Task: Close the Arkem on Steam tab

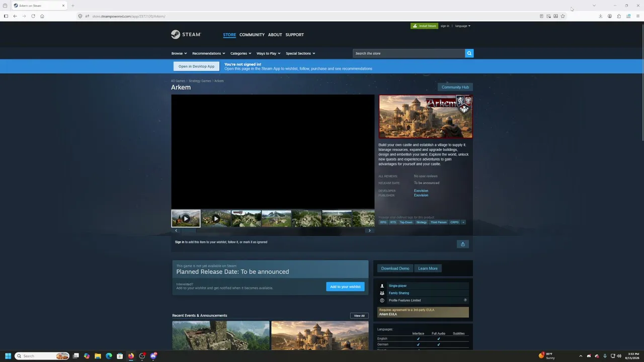Action: coord(63,6)
